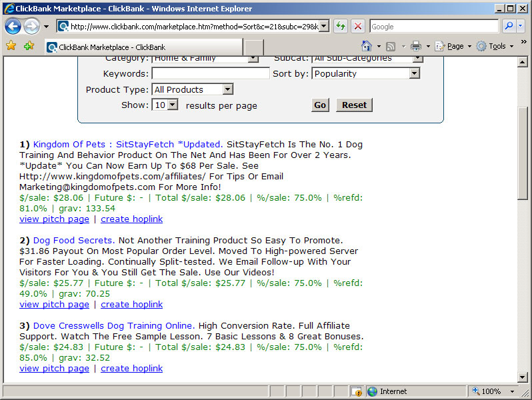Click the scrollbar down arrow
The height and width of the screenshot is (400, 532).
click(523, 377)
